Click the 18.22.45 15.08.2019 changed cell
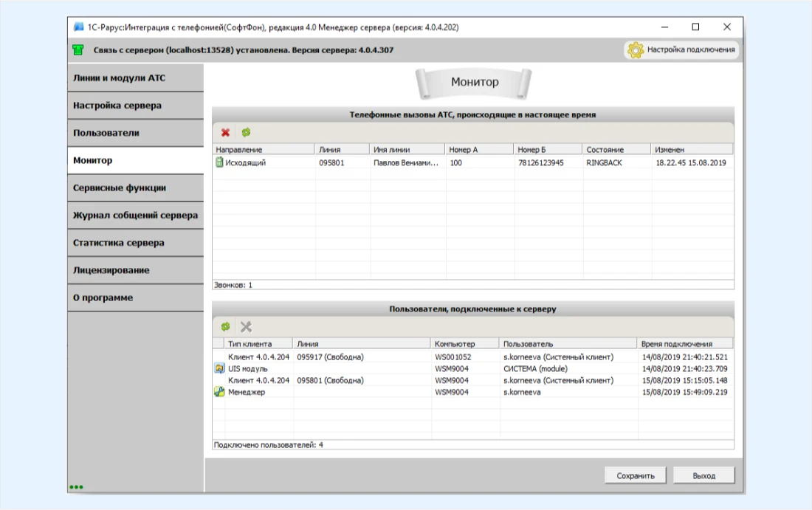 (x=691, y=162)
